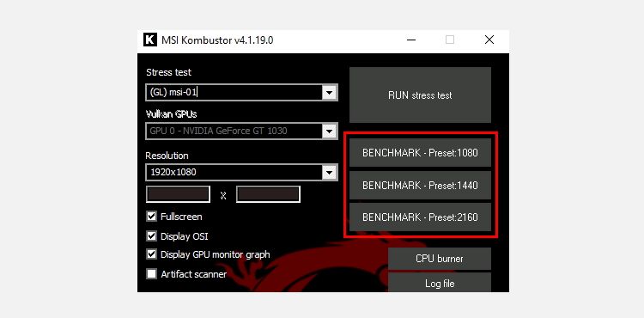Enable the Artifact scanner checkbox
This screenshot has height=318, width=644.
tap(151, 273)
